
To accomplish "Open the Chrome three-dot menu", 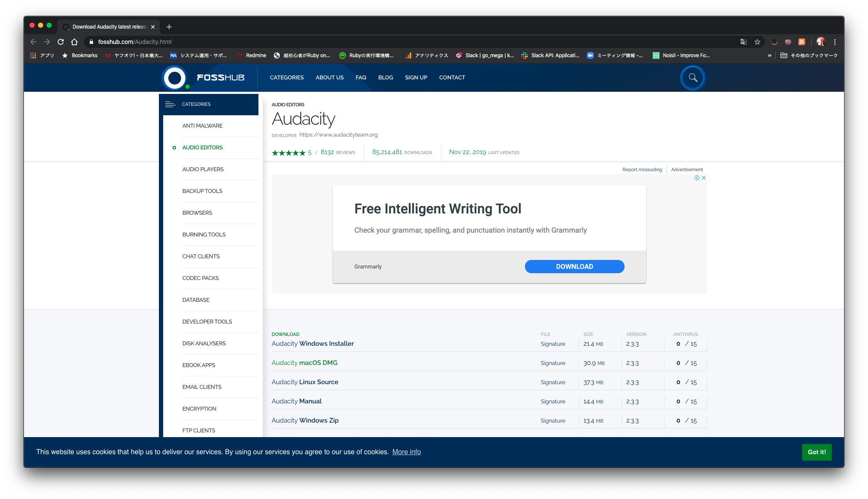I will coord(835,42).
